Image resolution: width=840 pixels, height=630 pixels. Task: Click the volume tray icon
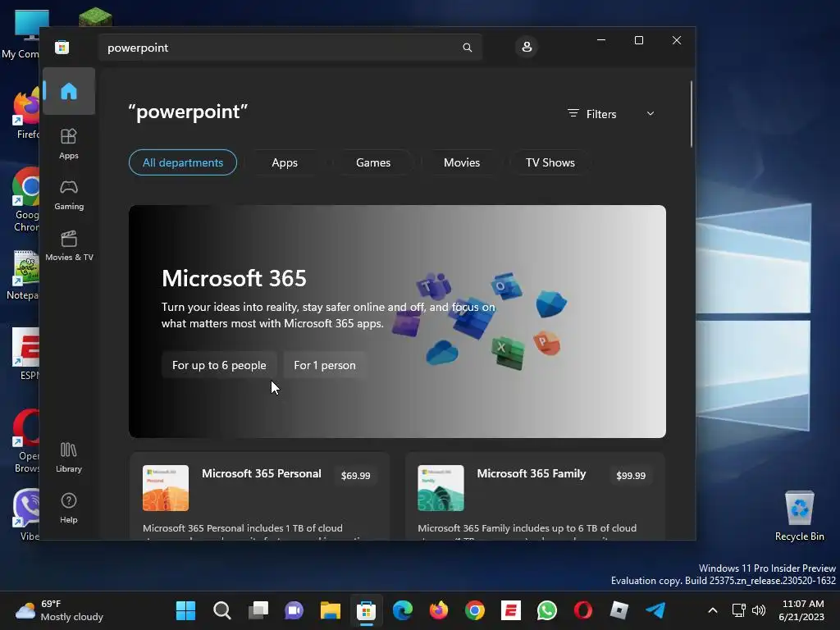pos(759,610)
